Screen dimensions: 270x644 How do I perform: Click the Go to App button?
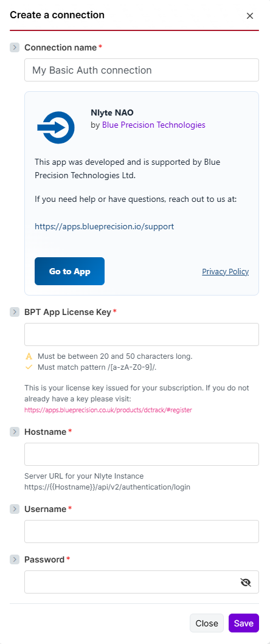coord(69,271)
